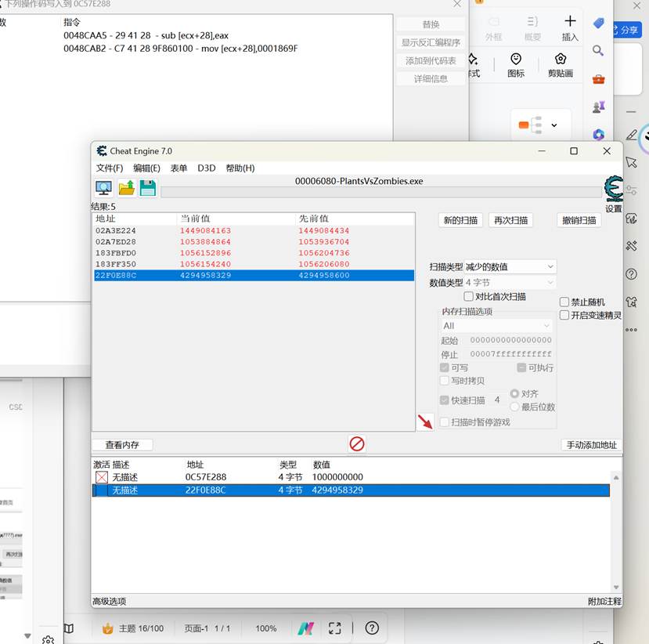Toggle the 写时拷贝 checkbox

coord(444,381)
